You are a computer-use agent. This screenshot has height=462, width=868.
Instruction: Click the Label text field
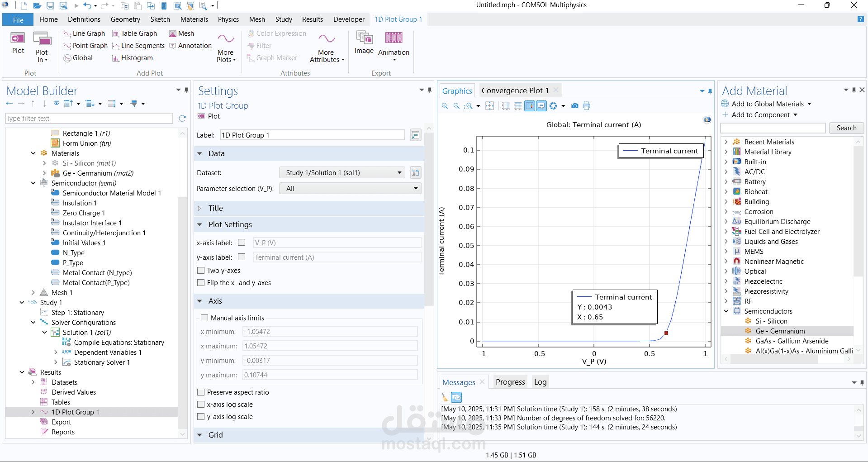pyautogui.click(x=312, y=135)
